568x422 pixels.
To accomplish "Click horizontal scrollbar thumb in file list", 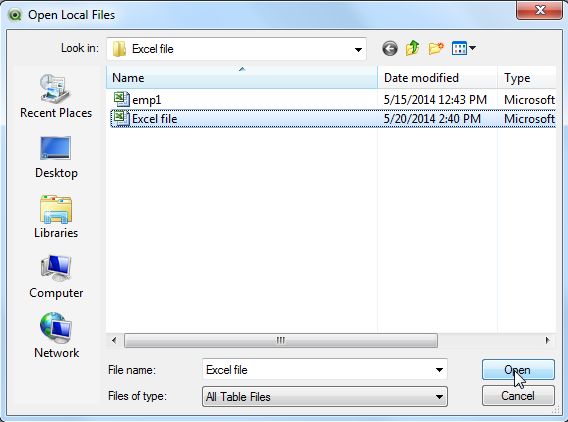I will 281,340.
